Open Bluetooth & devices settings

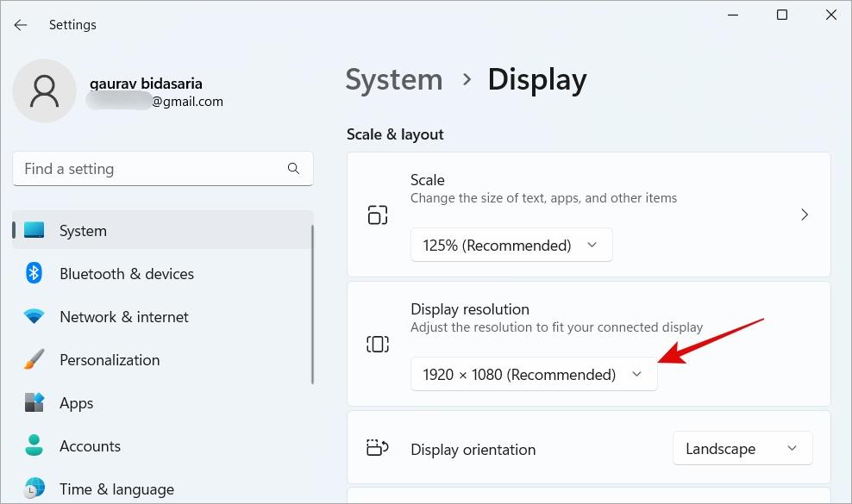(162, 273)
